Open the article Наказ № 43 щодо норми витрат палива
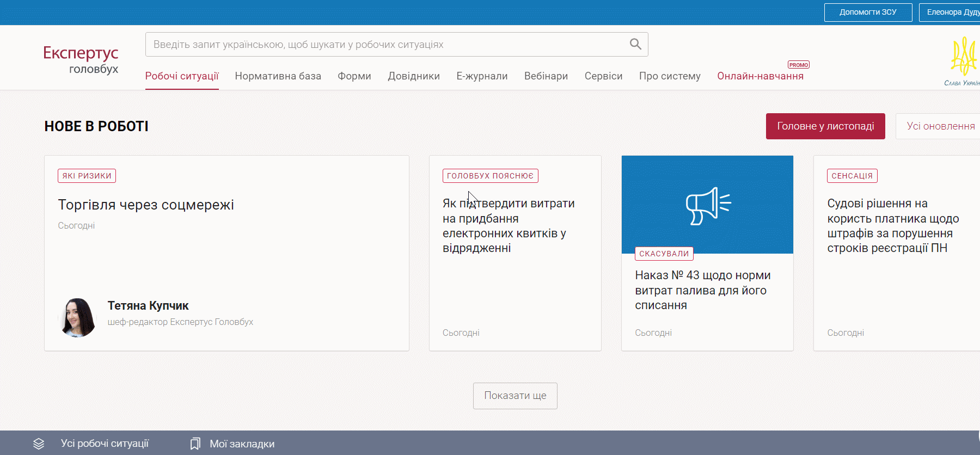980x455 pixels. [x=702, y=290]
